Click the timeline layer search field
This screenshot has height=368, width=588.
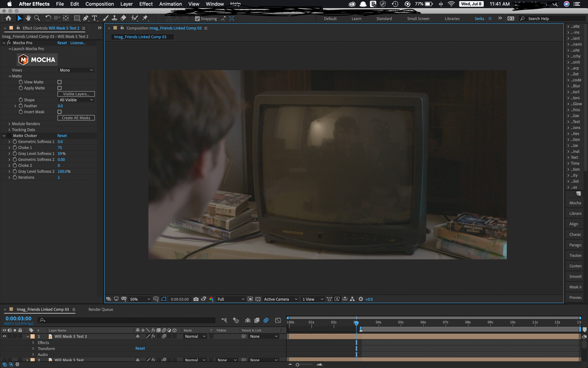(x=127, y=320)
